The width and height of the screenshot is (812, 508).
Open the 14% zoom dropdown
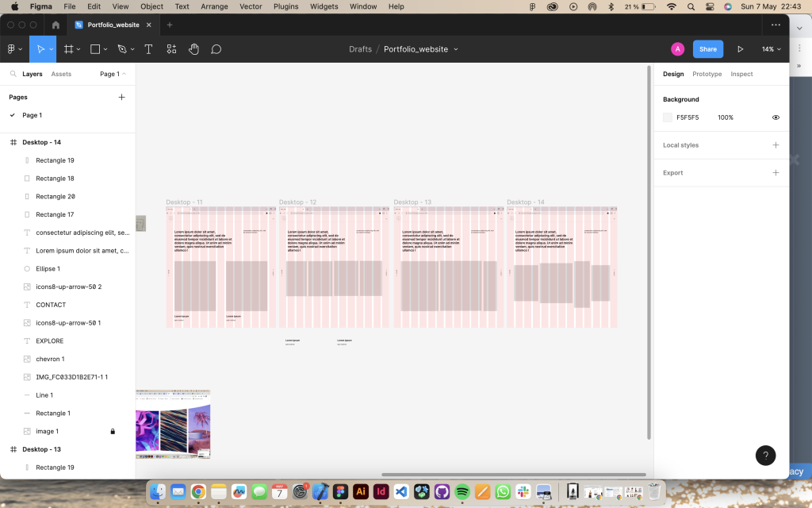[x=771, y=49]
